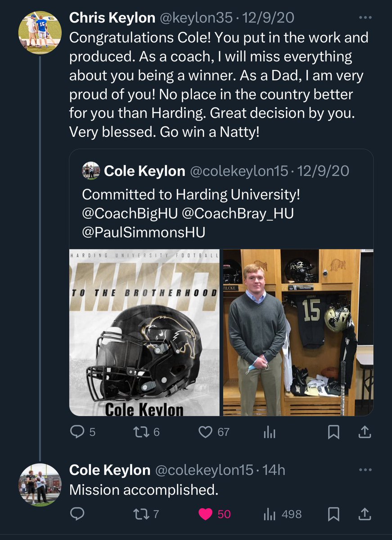Share Chris Keylon's tweet
This screenshot has width=392, height=540.
coord(365,432)
